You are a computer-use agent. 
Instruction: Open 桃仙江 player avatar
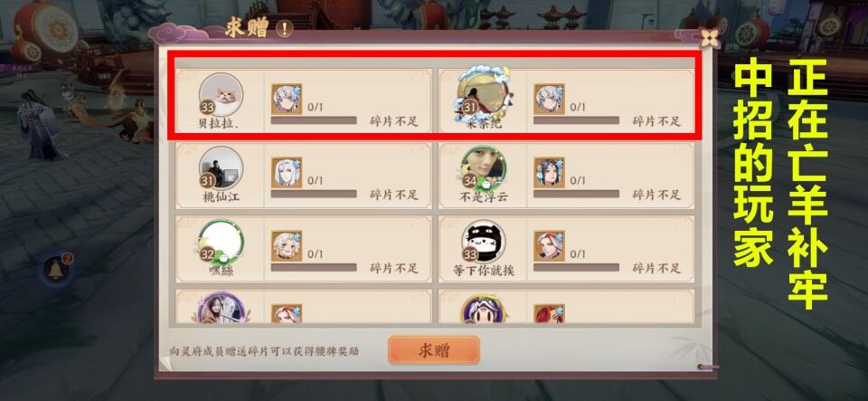pyautogui.click(x=221, y=168)
